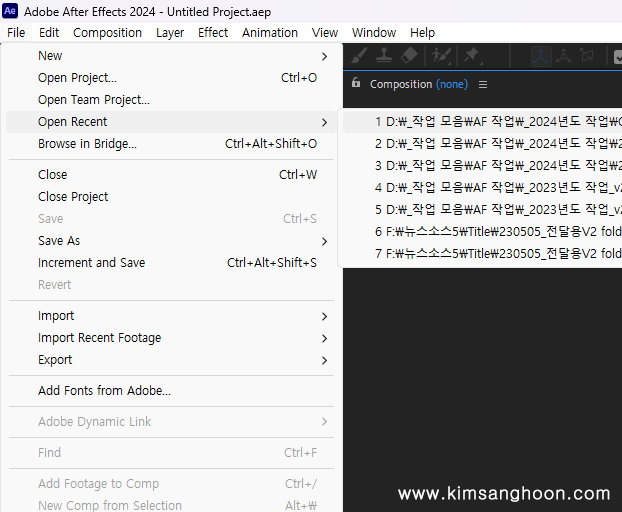The image size is (622, 512).
Task: Open the File menu
Action: 16,33
